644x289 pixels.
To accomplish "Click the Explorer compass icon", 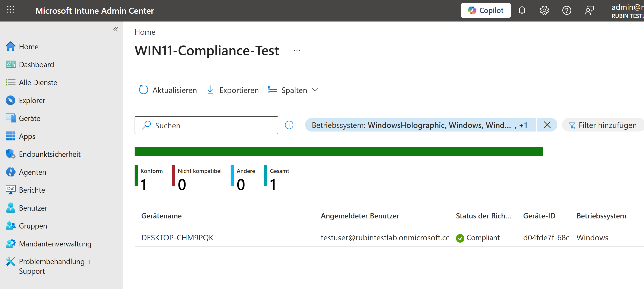I will coord(10,100).
